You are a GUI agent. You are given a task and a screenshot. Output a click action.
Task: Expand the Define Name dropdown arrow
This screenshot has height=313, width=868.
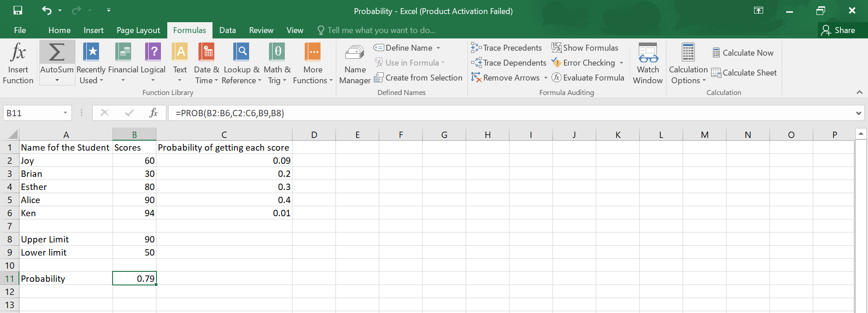tap(438, 48)
